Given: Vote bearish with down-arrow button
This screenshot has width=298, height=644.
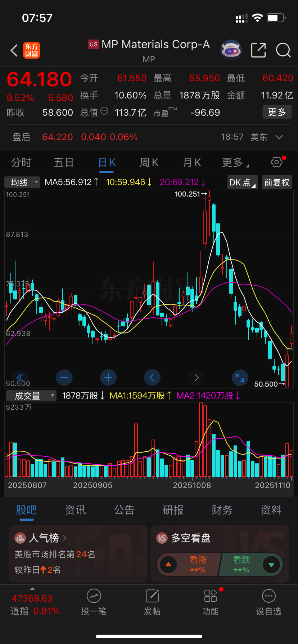Looking at the screenshot, I should pyautogui.click(x=271, y=565).
